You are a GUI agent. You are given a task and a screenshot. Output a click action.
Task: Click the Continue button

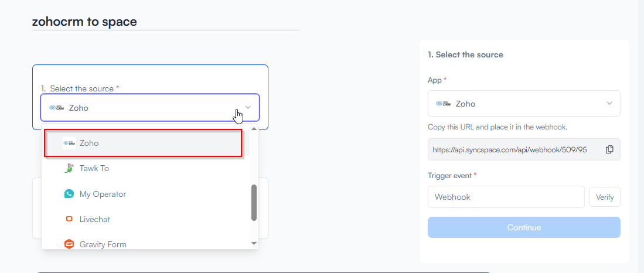(x=523, y=227)
